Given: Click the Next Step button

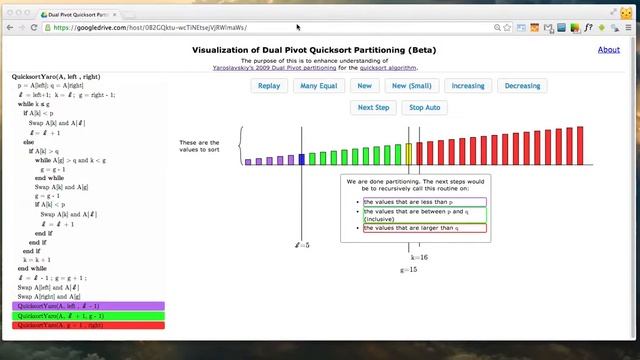Looking at the screenshot, I should [x=373, y=107].
